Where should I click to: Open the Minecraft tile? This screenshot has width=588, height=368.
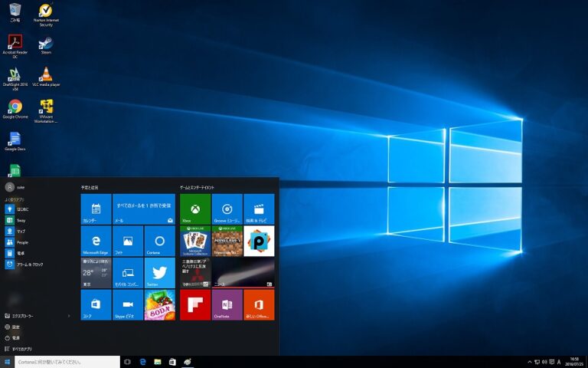pos(227,241)
